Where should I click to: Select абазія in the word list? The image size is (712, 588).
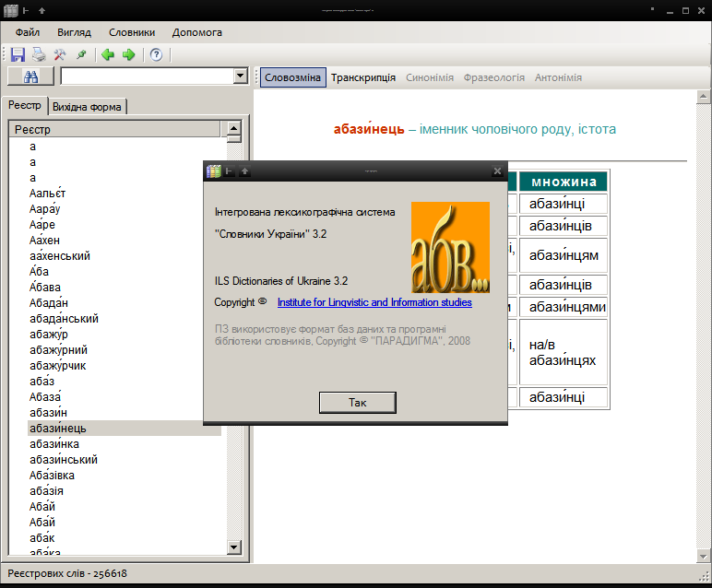[x=46, y=491]
